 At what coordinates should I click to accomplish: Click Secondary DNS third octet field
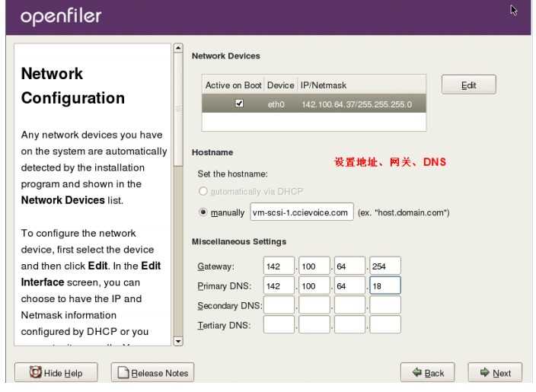(349, 305)
